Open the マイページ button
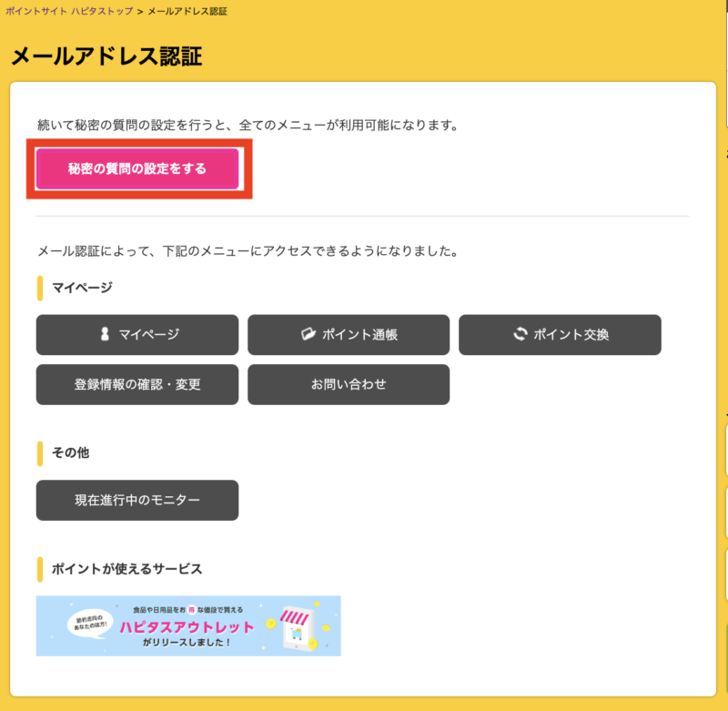728x711 pixels. [137, 334]
